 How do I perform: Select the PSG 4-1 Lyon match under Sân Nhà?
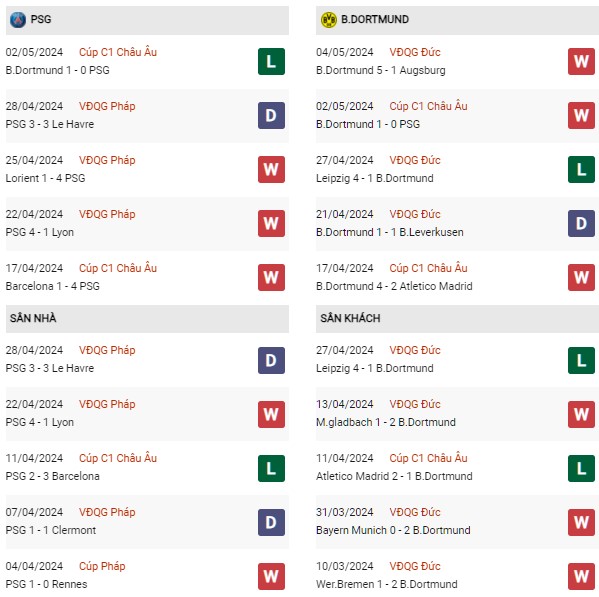[147, 414]
